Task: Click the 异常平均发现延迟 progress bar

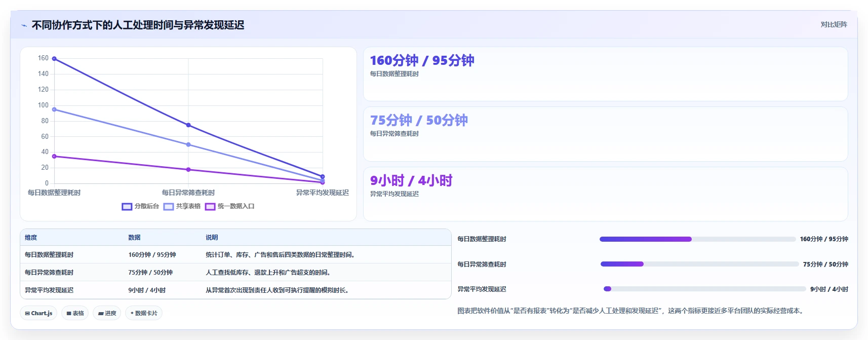Action: coord(704,289)
